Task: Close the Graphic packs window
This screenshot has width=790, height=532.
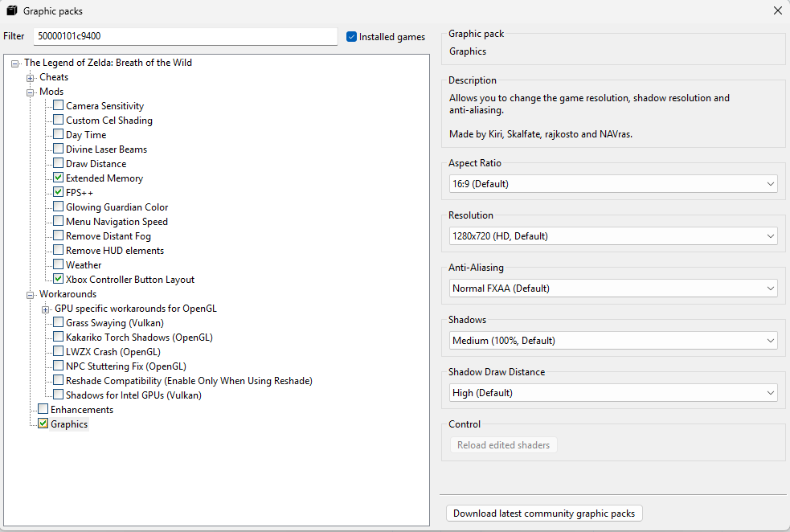Action: [777, 10]
